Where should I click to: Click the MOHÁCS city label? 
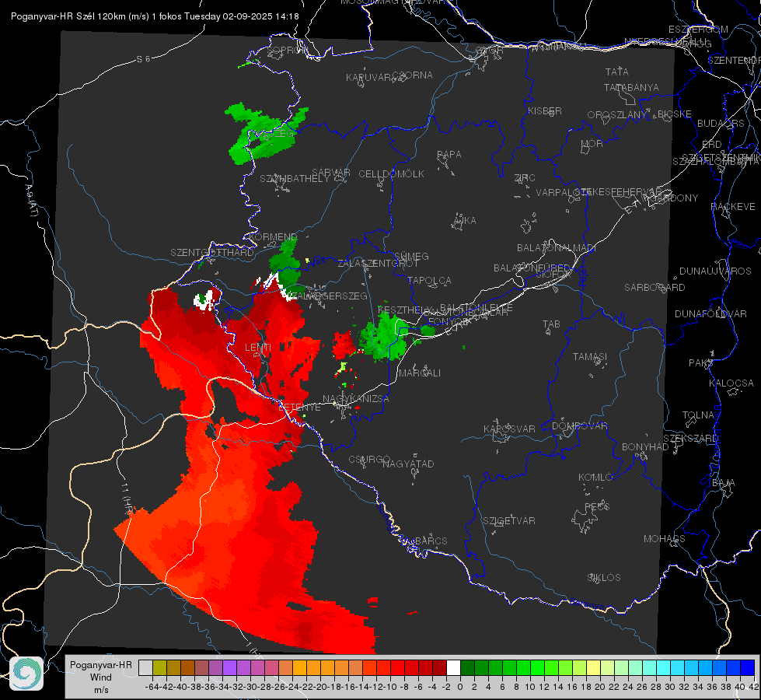coord(665,539)
